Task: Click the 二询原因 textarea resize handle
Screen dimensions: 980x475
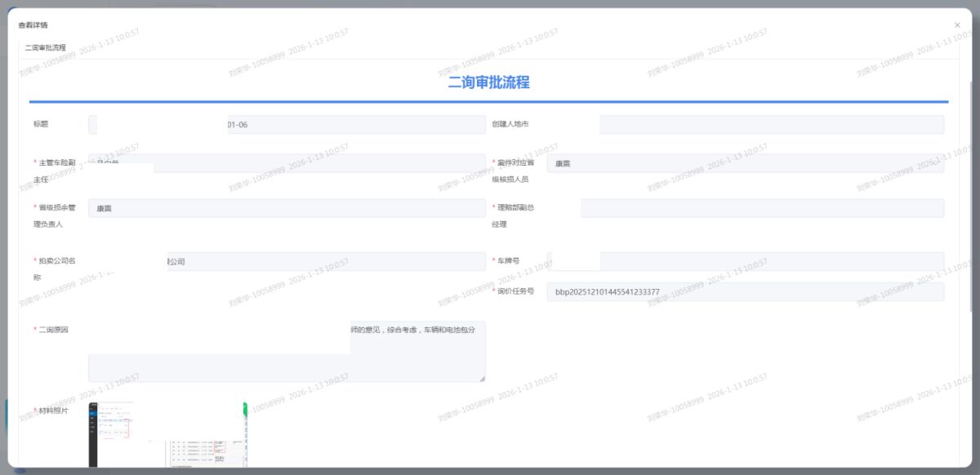Action: click(x=482, y=378)
